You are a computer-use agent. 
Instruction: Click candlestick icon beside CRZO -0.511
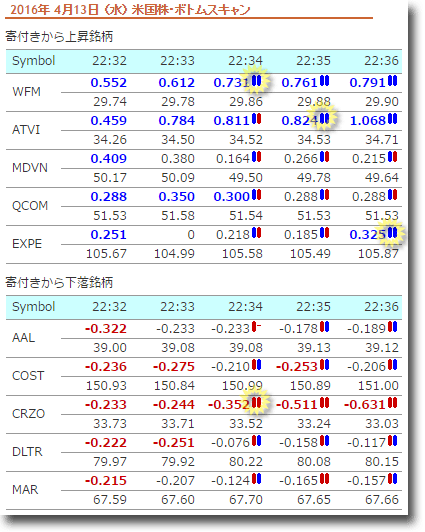click(x=325, y=403)
